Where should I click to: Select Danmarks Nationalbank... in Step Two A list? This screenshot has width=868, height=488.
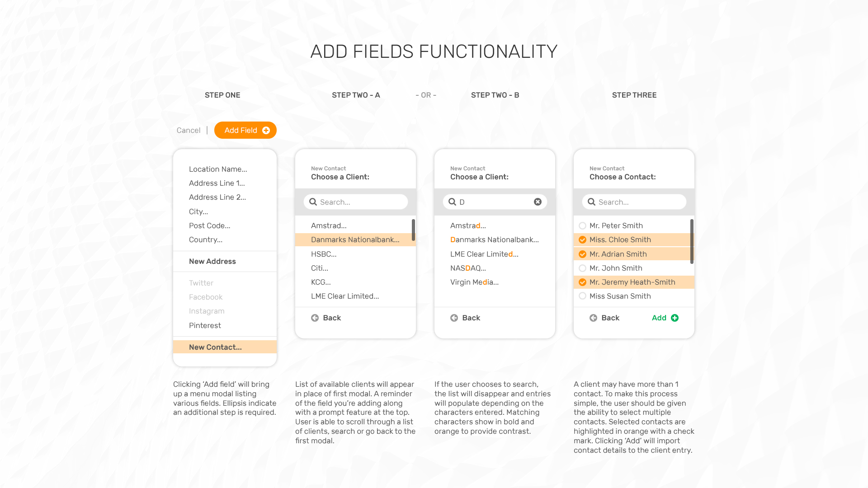[x=355, y=240]
